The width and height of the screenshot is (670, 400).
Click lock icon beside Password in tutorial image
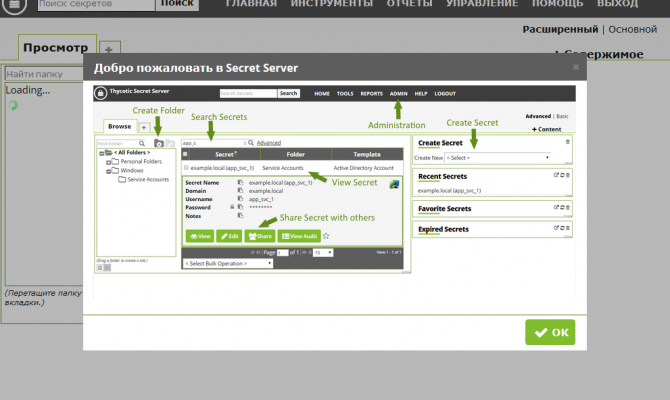click(232, 207)
